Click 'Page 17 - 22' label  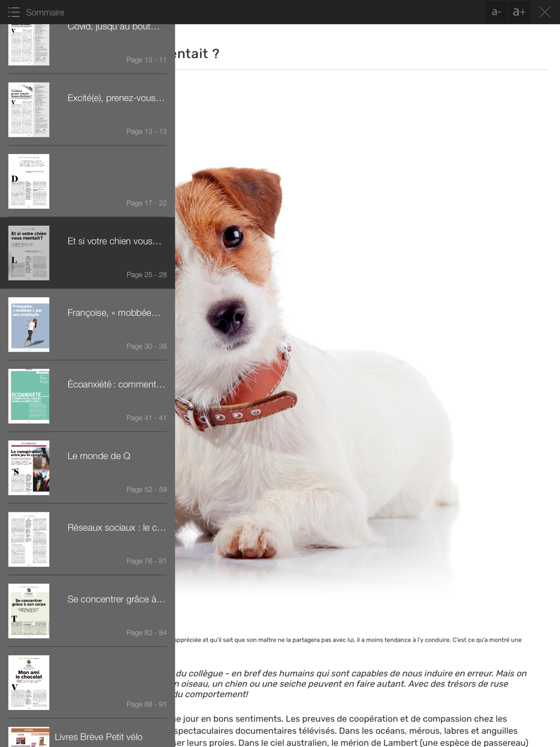coord(146,203)
